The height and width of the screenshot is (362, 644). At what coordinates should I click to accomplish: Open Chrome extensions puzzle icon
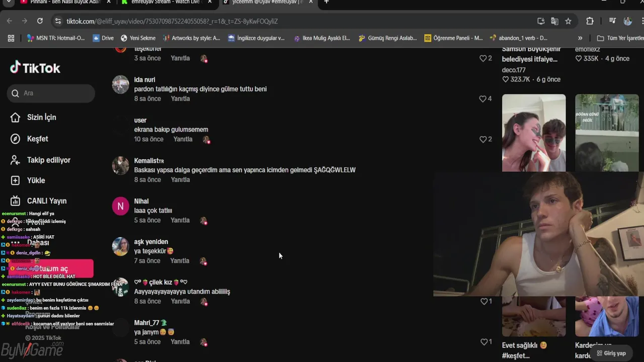coord(590,21)
